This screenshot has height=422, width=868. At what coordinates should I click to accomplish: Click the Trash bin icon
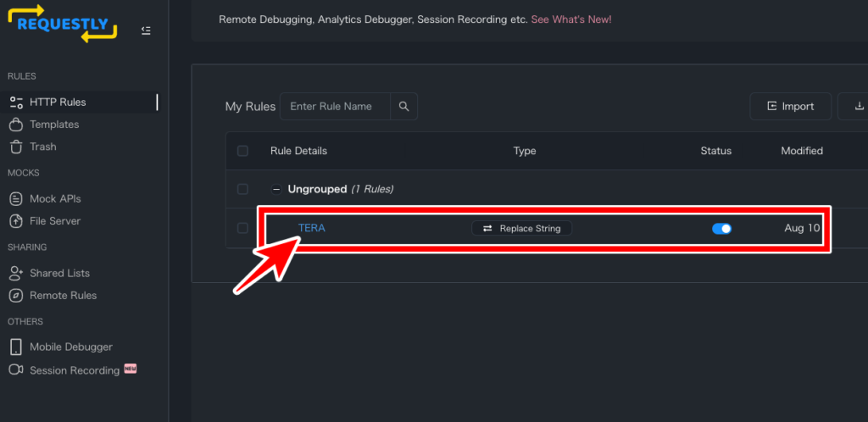coord(16,147)
